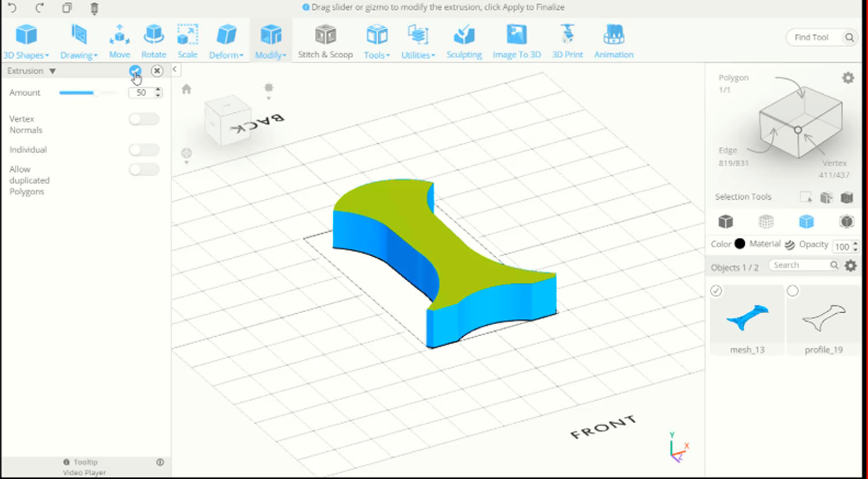Open the Drawing tool menu
868x479 pixels.
(x=79, y=41)
